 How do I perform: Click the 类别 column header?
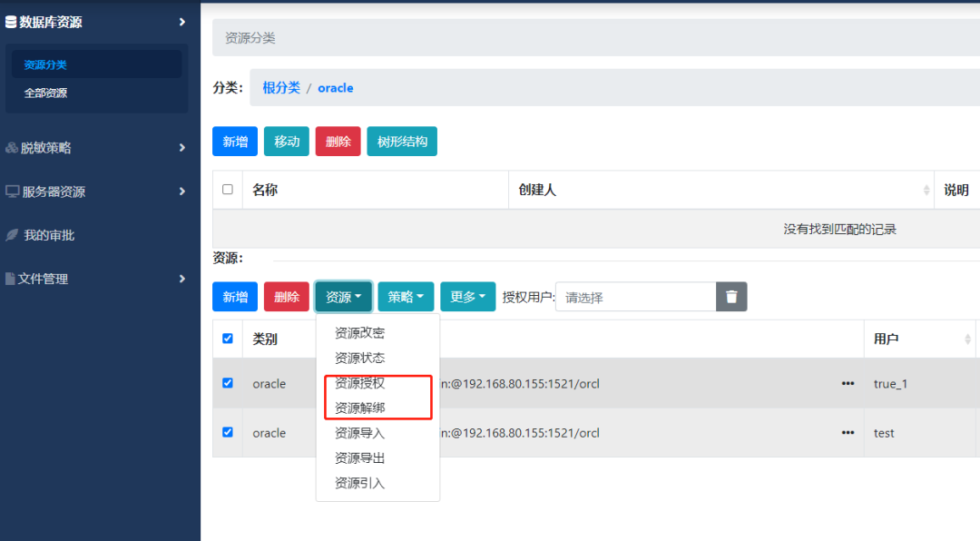(265, 339)
